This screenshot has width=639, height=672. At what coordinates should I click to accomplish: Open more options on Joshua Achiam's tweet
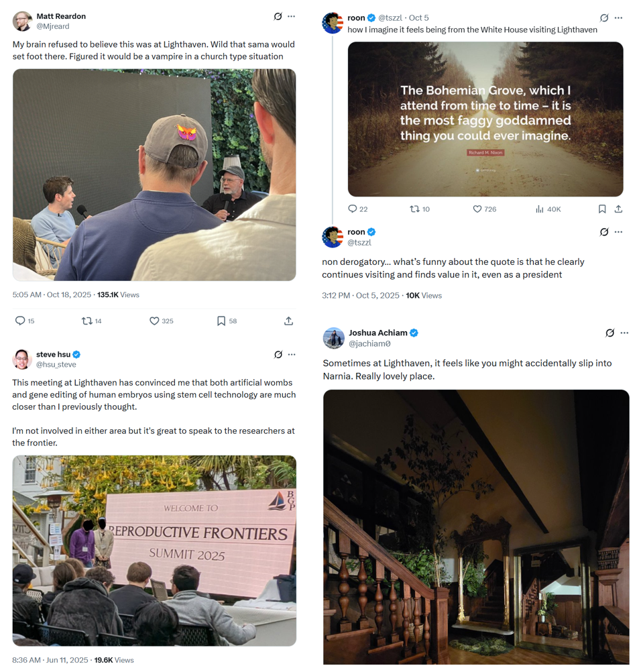pyautogui.click(x=624, y=333)
